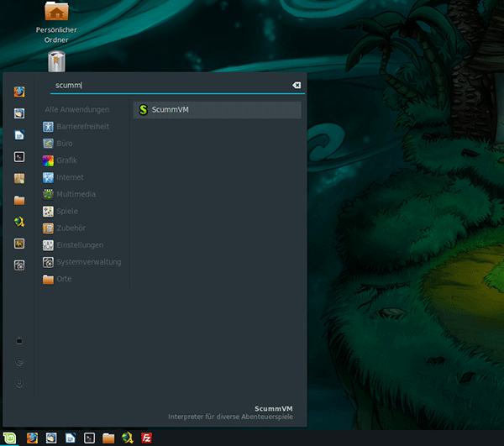Click the shutdown power icon in menu sidebar
The height and width of the screenshot is (446, 504).
(x=19, y=384)
